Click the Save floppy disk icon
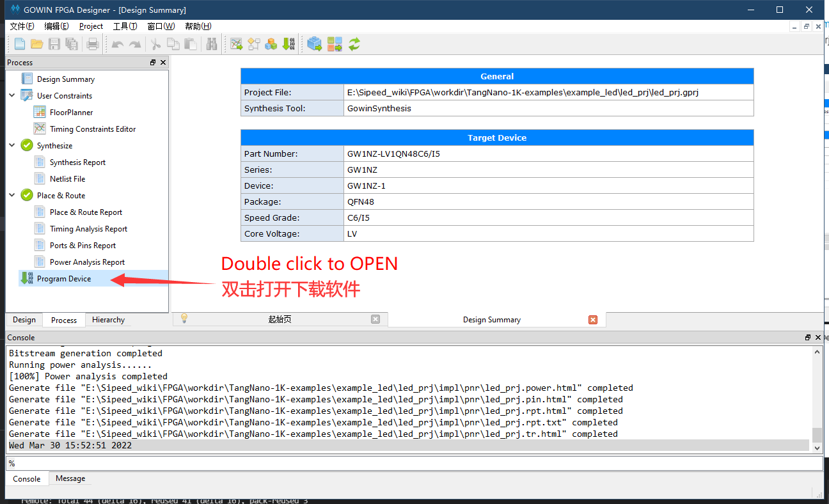Viewport: 829px width, 504px height. pyautogui.click(x=54, y=44)
